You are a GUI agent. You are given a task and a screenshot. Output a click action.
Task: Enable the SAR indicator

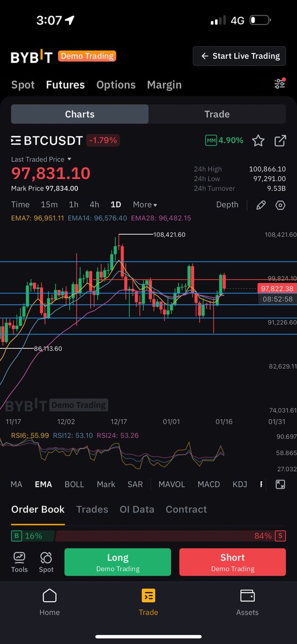(x=135, y=484)
